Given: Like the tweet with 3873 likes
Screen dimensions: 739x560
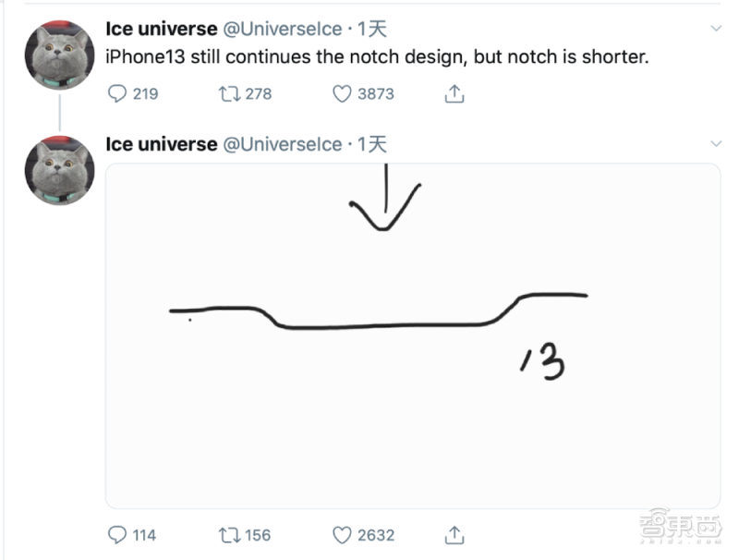Looking at the screenshot, I should coord(342,93).
